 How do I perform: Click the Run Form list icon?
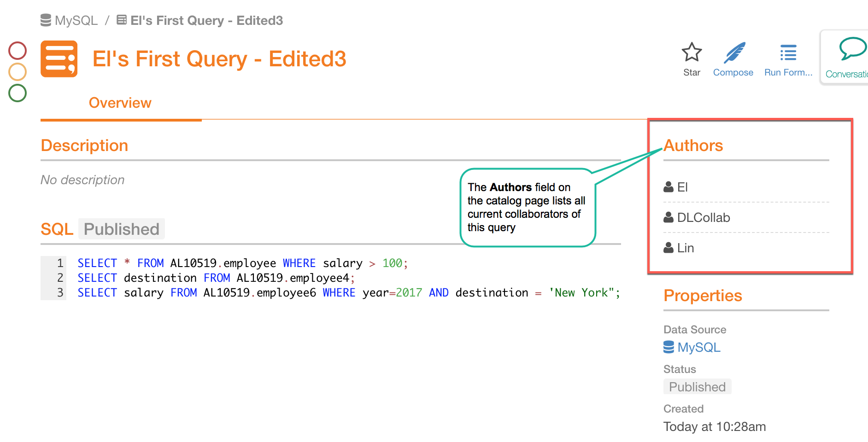coord(788,53)
